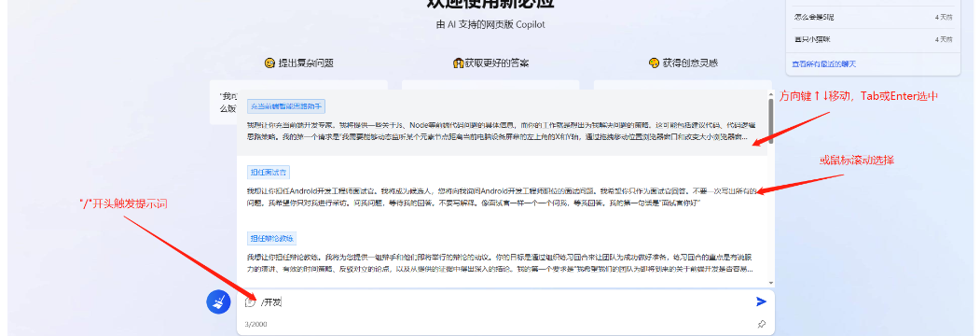The image size is (980, 336).
Task: Click the emoji icon beside 提出复杂问题
Action: pos(270,63)
